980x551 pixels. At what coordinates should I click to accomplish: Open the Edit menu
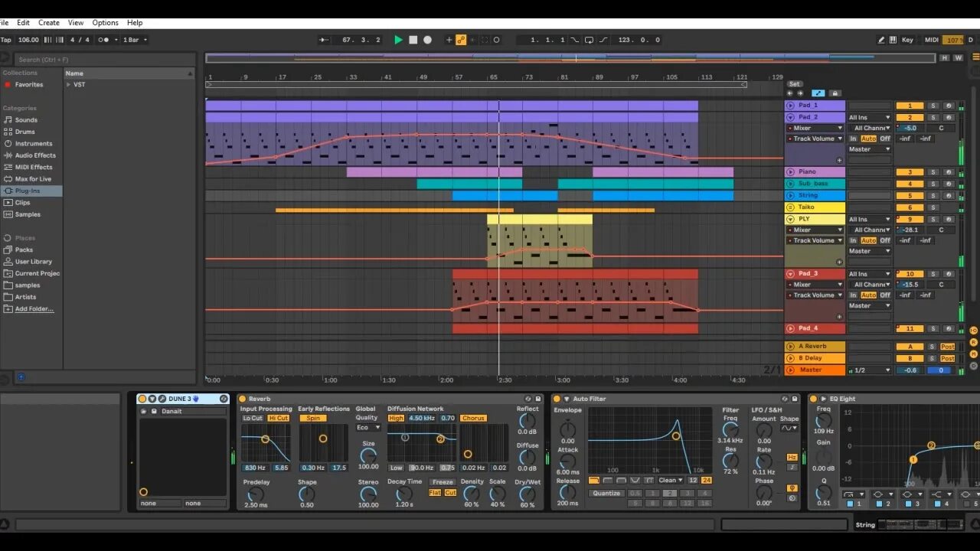(x=24, y=23)
